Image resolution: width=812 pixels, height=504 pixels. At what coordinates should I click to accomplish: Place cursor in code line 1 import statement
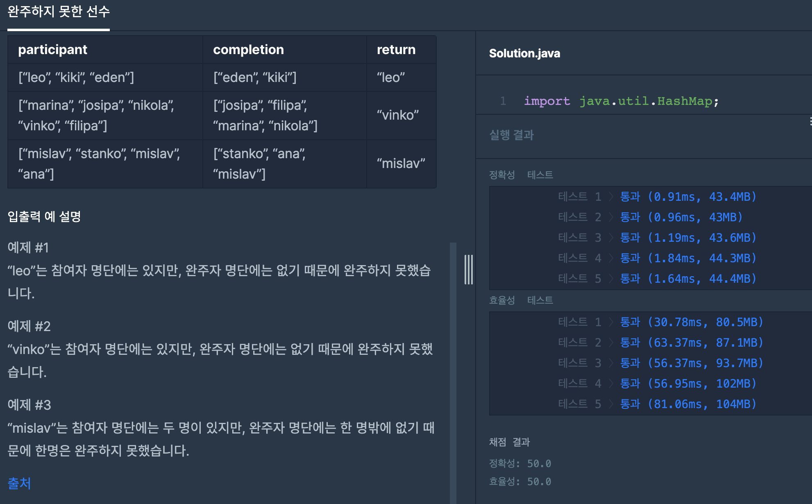pyautogui.click(x=621, y=101)
